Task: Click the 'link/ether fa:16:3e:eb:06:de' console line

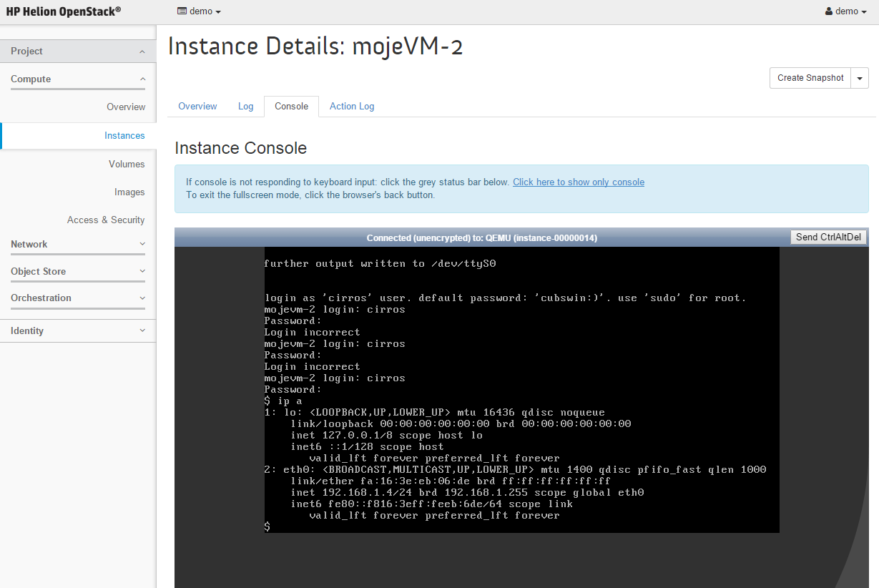Action: tap(451, 481)
